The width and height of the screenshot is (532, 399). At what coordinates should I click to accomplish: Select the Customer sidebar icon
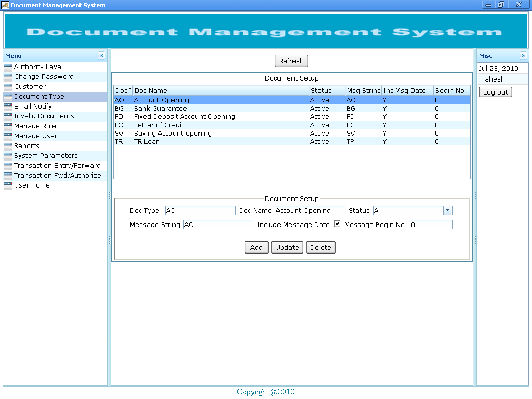coord(8,86)
